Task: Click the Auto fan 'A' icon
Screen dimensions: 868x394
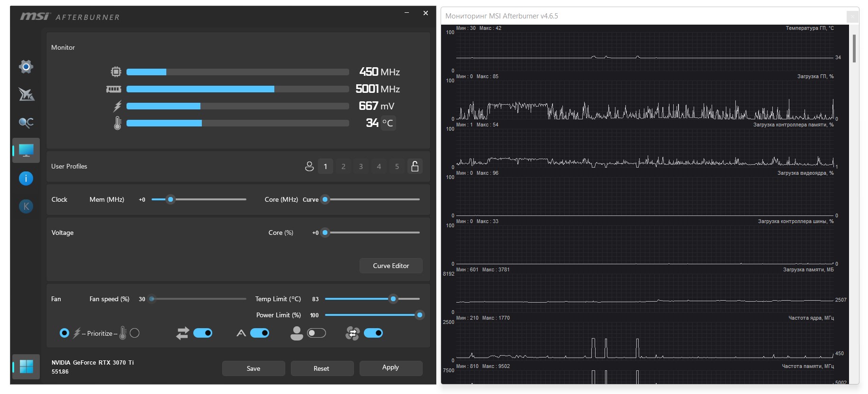Action: 241,333
